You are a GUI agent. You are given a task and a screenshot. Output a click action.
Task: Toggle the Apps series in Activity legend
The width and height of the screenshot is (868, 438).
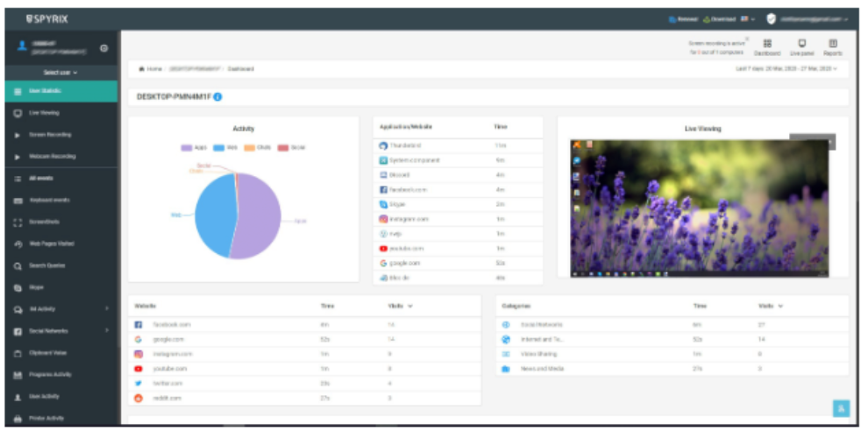tap(194, 147)
